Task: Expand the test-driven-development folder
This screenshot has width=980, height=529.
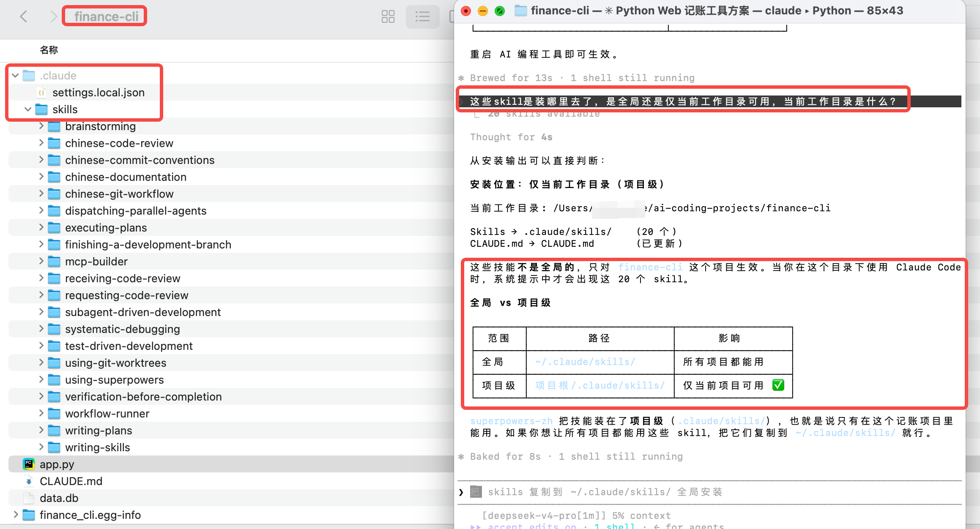Action: [x=41, y=346]
